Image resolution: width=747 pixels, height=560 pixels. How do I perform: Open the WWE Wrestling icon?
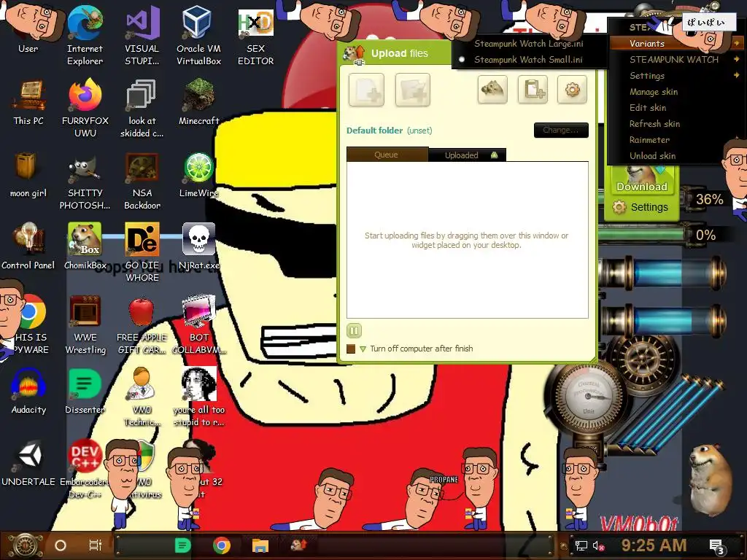[x=85, y=324]
